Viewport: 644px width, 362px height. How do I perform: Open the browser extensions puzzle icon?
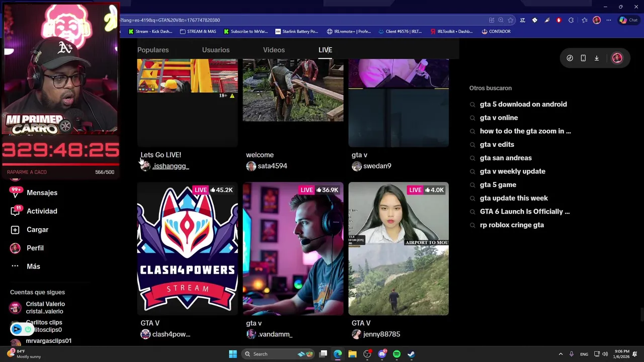[x=571, y=20]
